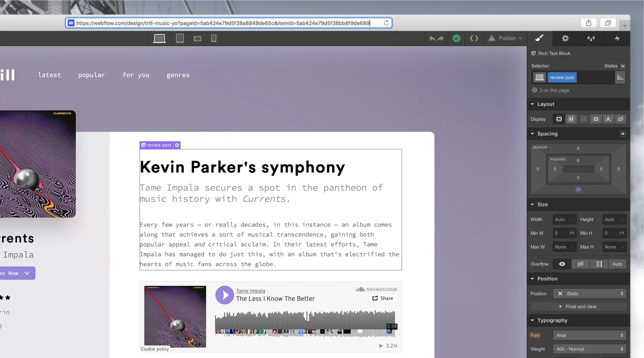The image size is (644, 358).
Task: Set display to grid
Action: [583, 119]
